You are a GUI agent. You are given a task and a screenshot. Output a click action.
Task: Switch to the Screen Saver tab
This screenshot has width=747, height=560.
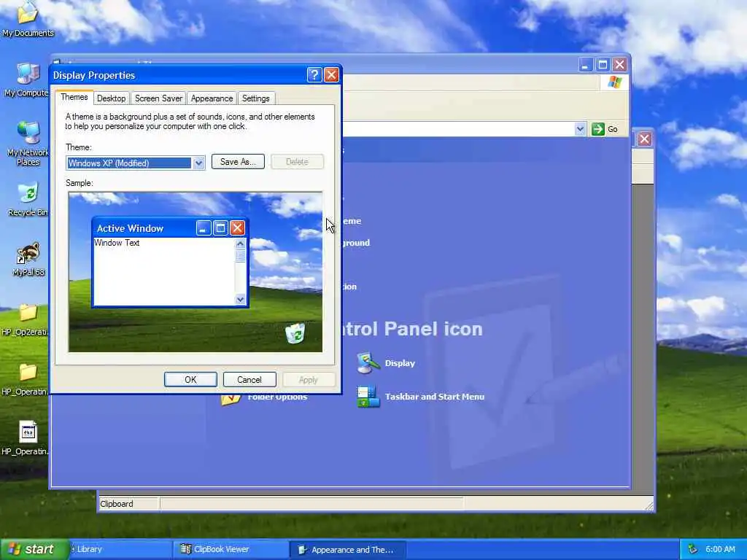(x=158, y=98)
